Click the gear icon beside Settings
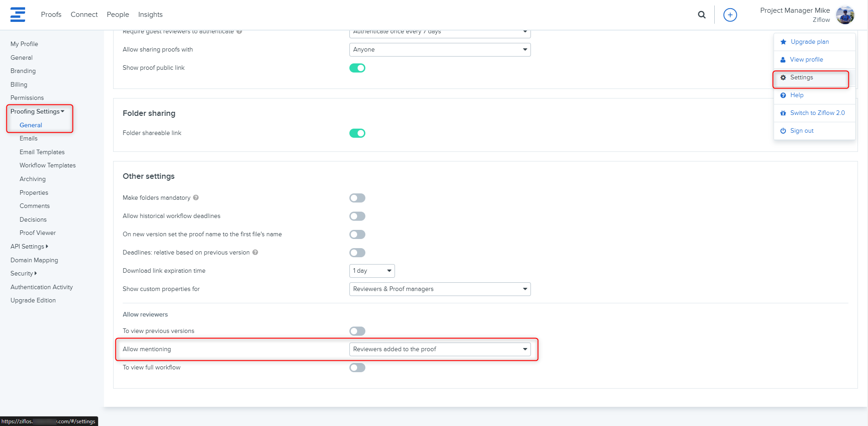The height and width of the screenshot is (426, 868). point(783,78)
